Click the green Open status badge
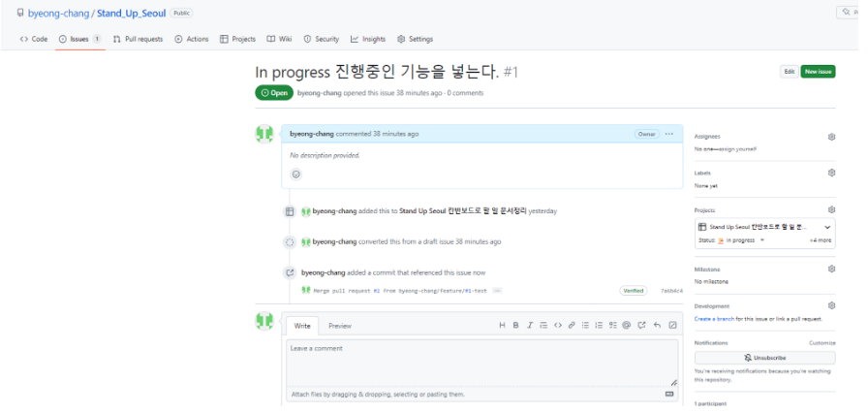This screenshot has height=413, width=868. click(274, 93)
